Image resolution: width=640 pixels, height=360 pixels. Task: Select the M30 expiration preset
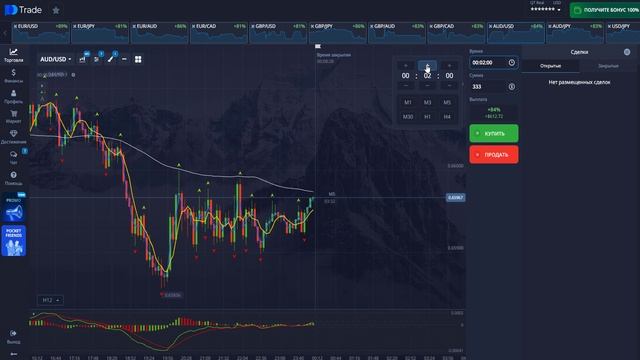pos(408,117)
